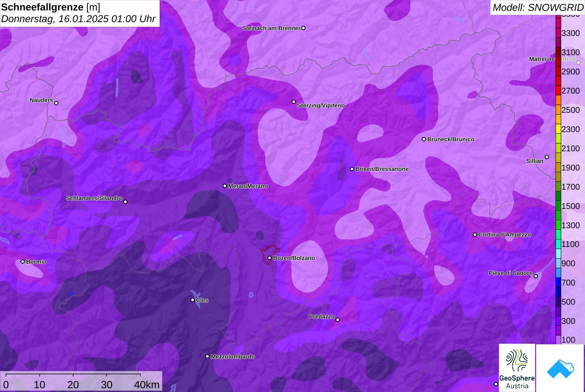Screen dimensions: 585x392
Task: Click the Brixen/Bressanone marker dot
Action: click(352, 169)
